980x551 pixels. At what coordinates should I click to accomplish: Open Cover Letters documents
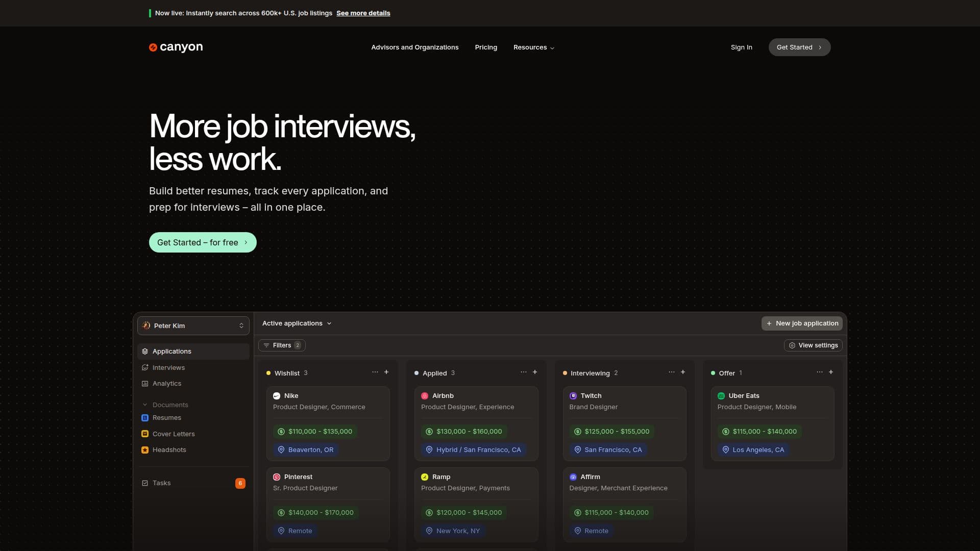tap(193, 434)
